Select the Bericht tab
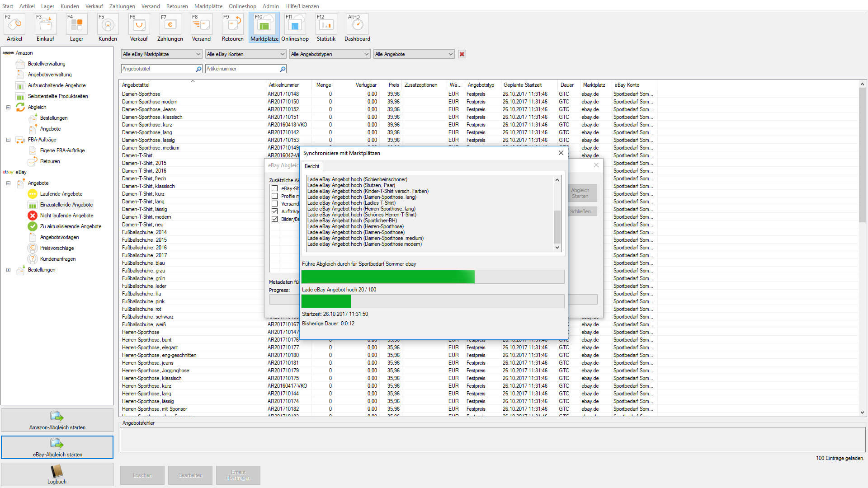 [x=312, y=166]
